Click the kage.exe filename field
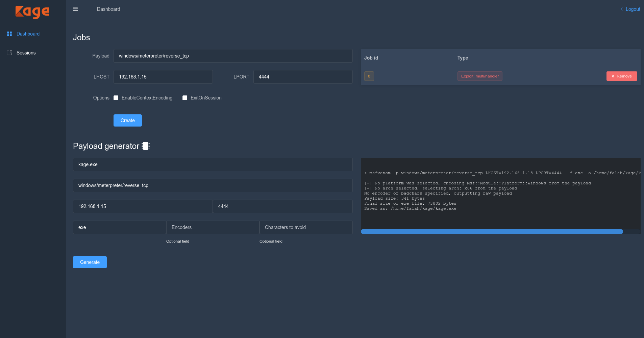Viewport: 644px width, 338px height. [x=213, y=164]
